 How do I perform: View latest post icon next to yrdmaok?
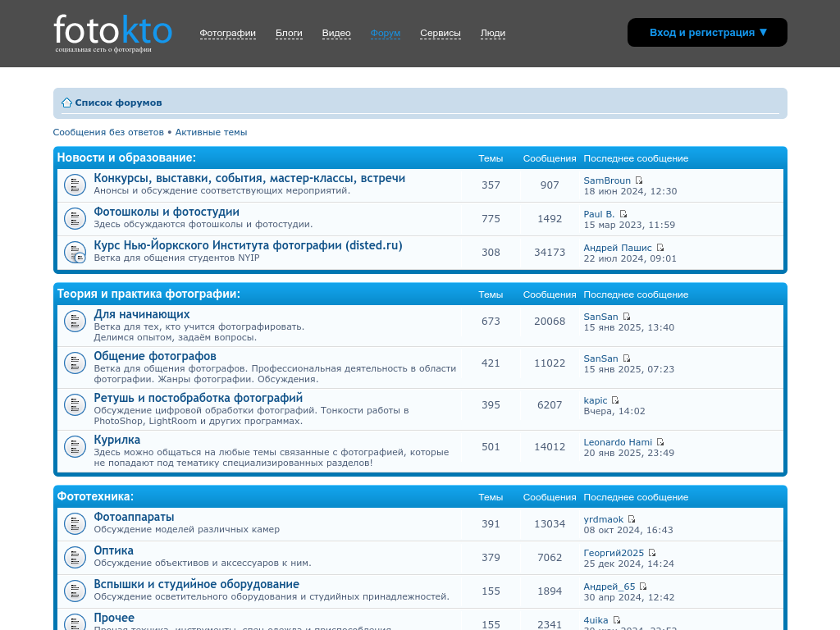pos(632,519)
